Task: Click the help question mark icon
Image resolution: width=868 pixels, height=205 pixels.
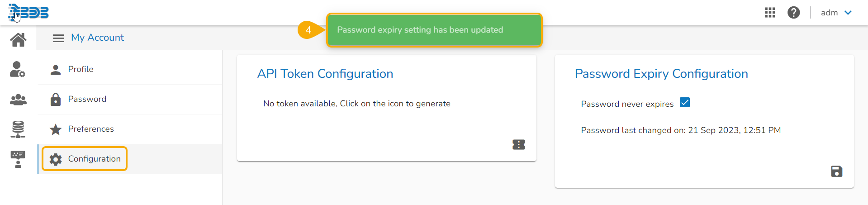Action: click(793, 13)
